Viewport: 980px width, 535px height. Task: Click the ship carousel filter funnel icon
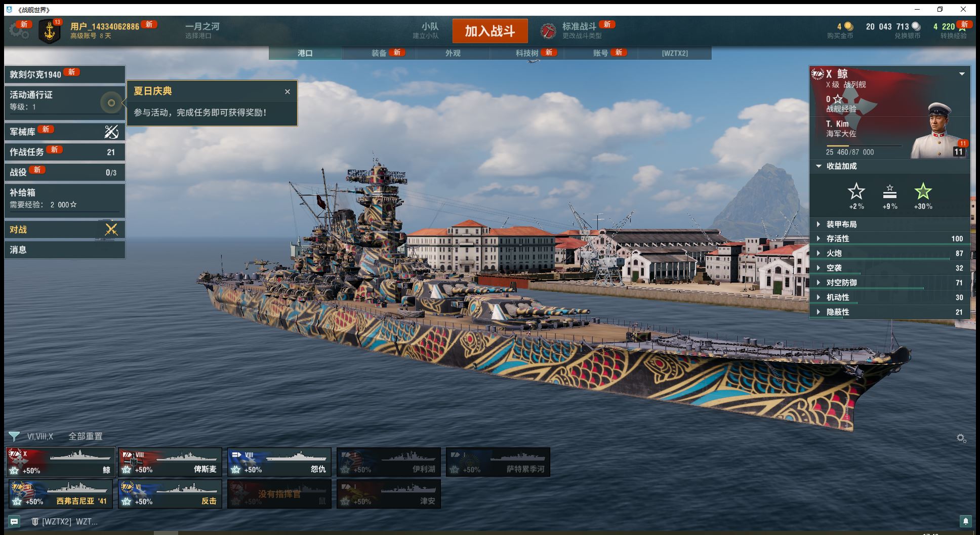[x=14, y=436]
